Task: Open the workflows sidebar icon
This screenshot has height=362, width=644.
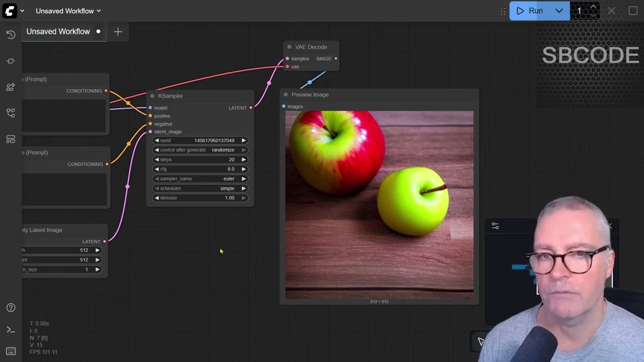Action: tap(11, 113)
